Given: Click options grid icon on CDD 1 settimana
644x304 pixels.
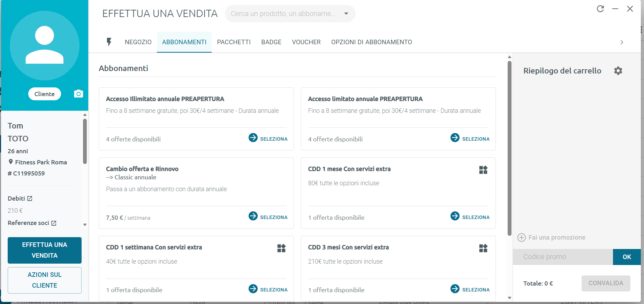Looking at the screenshot, I should click(281, 248).
